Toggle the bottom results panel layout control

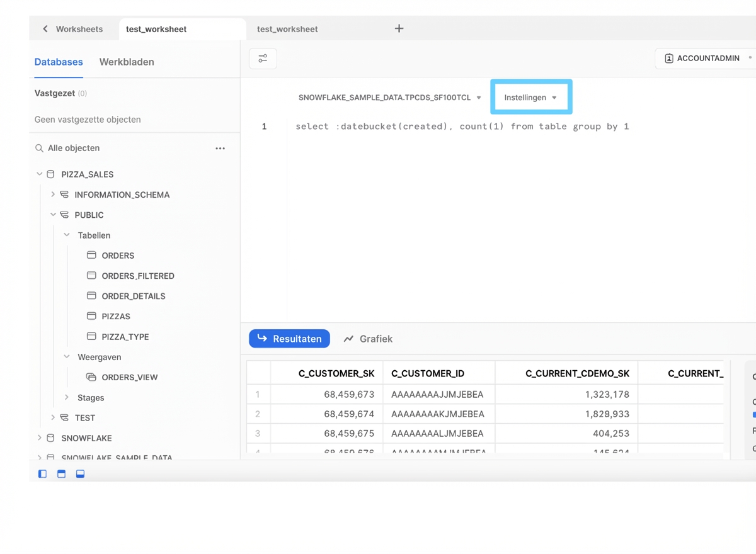coord(80,473)
